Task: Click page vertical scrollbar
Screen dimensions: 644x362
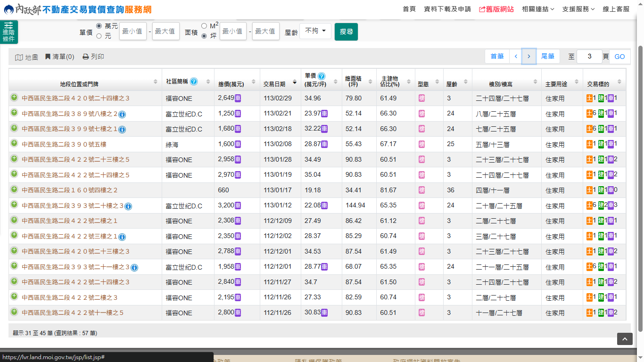Action: click(640, 189)
